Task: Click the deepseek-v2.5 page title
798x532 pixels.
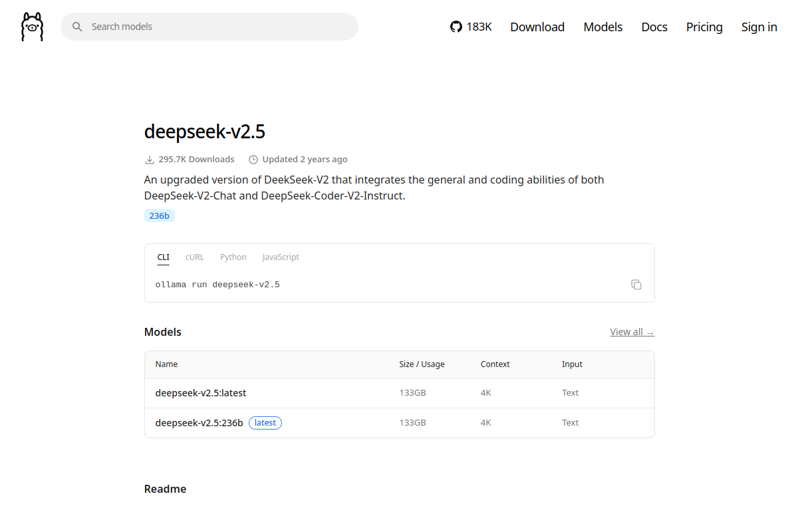Action: (205, 132)
